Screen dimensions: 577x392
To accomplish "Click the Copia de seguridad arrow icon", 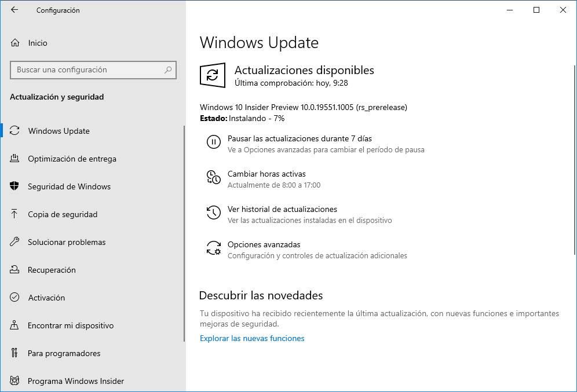I will point(14,214).
